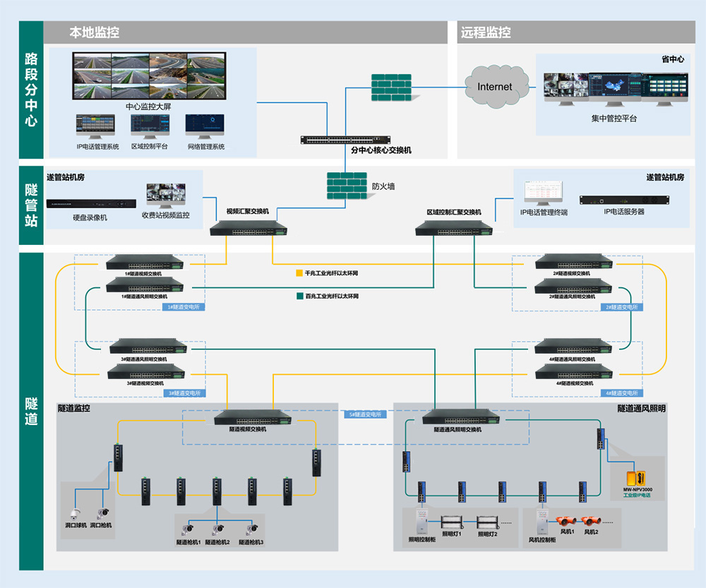Click the 本地监控 header tab
The height and width of the screenshot is (588, 706).
click(x=94, y=32)
